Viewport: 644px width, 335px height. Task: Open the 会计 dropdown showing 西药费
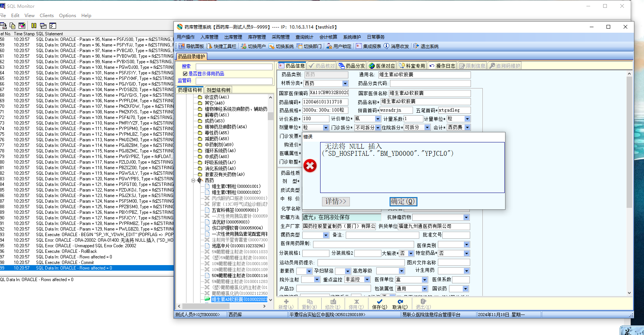point(467,128)
